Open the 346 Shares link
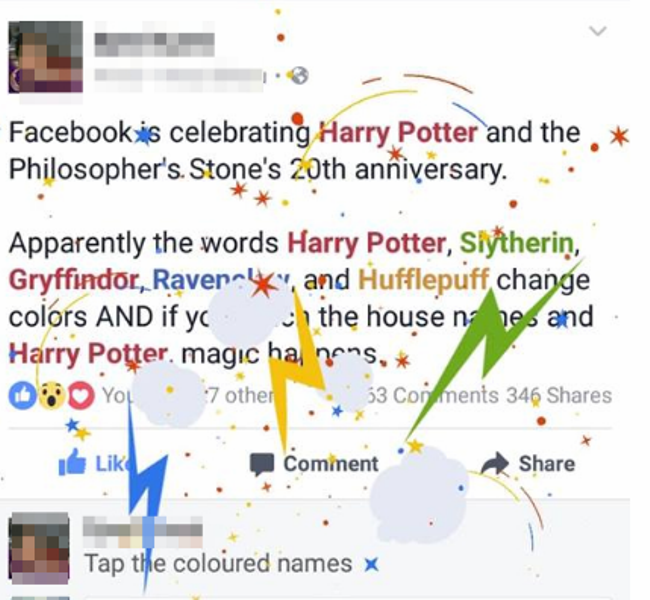 559,395
